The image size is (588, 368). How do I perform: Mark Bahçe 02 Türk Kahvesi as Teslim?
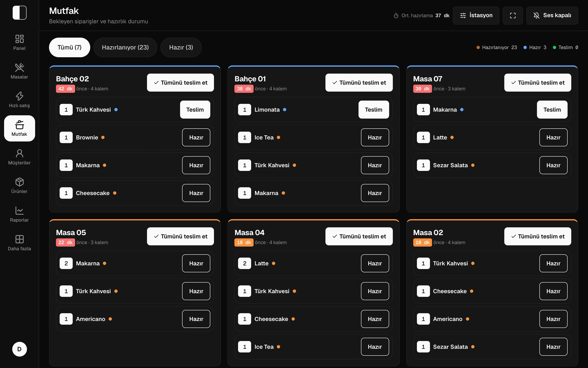[x=195, y=110]
